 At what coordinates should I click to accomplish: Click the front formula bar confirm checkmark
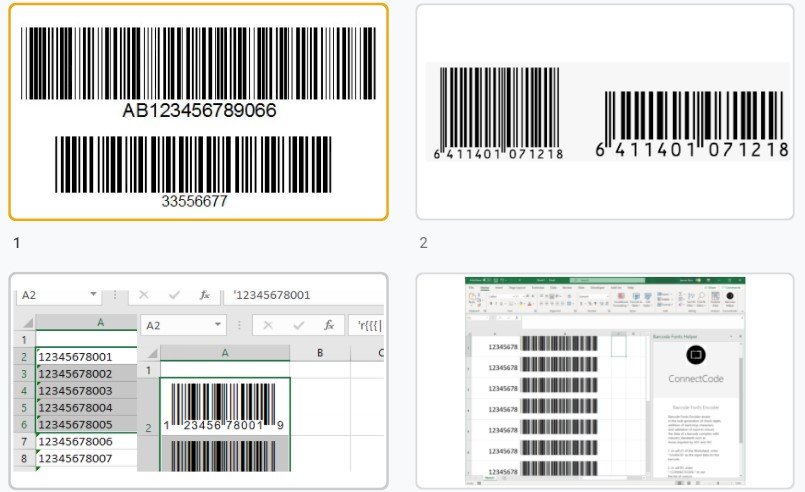pyautogui.click(x=299, y=326)
